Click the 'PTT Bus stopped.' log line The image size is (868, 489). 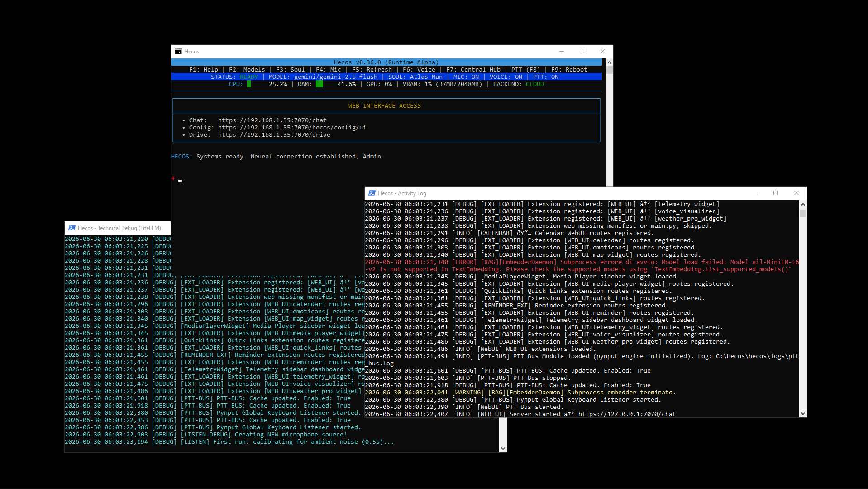coord(468,378)
